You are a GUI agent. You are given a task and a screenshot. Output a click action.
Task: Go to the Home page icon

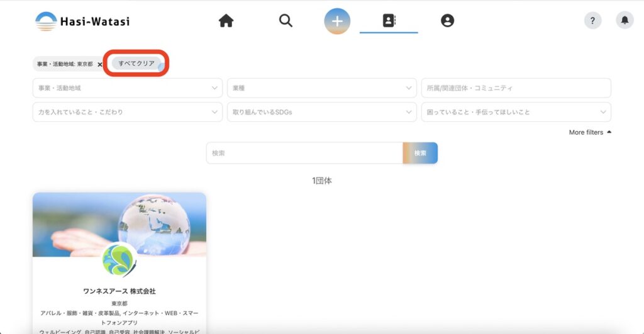pos(226,21)
